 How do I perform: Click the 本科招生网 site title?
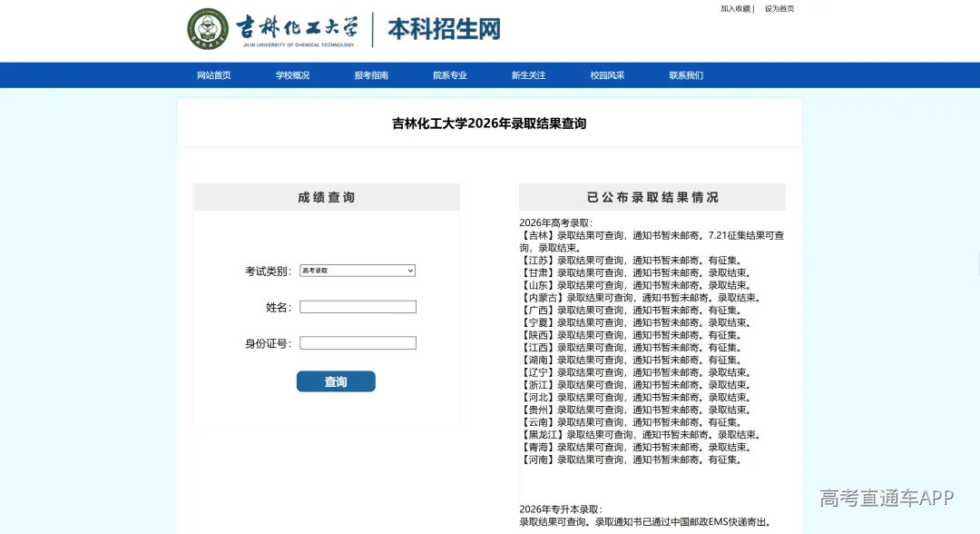click(444, 29)
